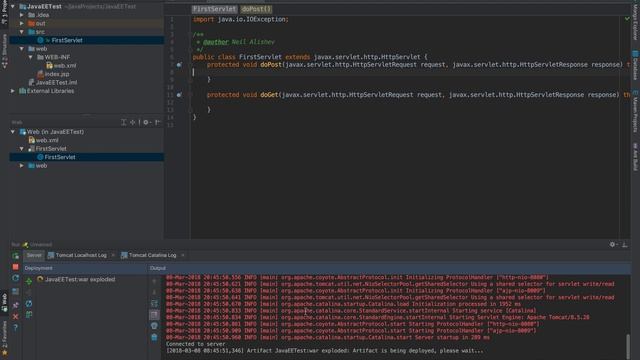Screen dimensions: 640x360
Task: Collapse the JavaEETest project root
Action: tap(13, 7)
